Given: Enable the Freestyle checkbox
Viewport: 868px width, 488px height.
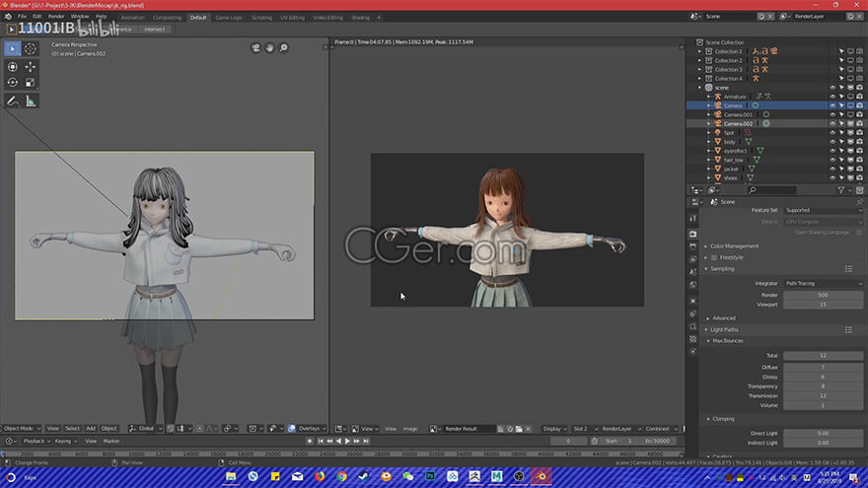Looking at the screenshot, I should coord(714,258).
